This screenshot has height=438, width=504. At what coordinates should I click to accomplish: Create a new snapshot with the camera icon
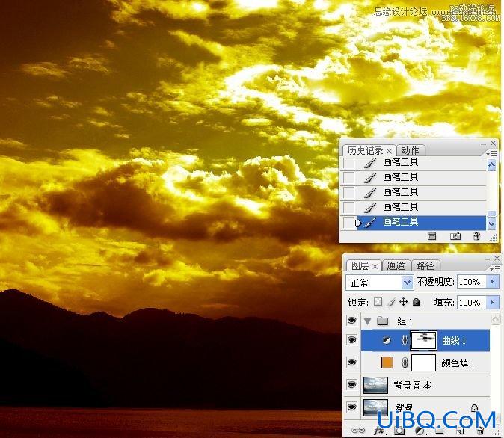tap(455, 236)
